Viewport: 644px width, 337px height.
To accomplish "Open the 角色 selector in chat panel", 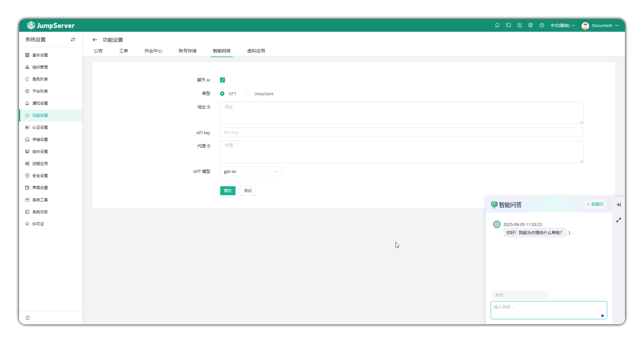I will [x=520, y=295].
